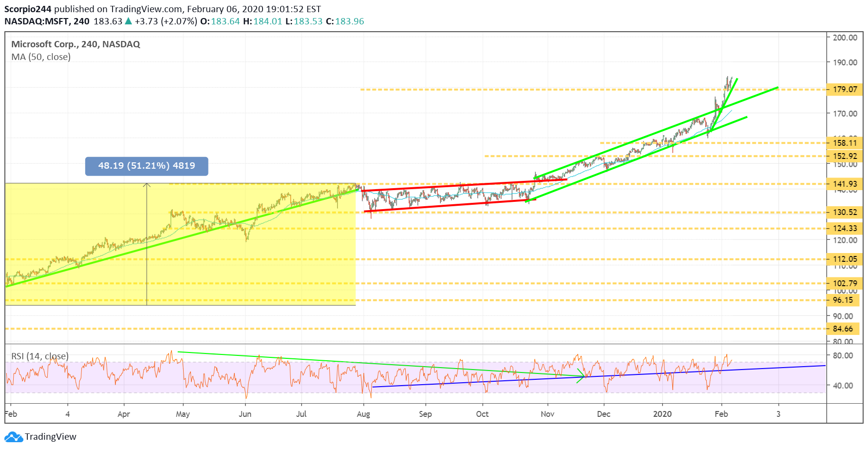
Task: Click the Microsoft Corp., 240, NASDAQ title
Action: click(x=75, y=44)
